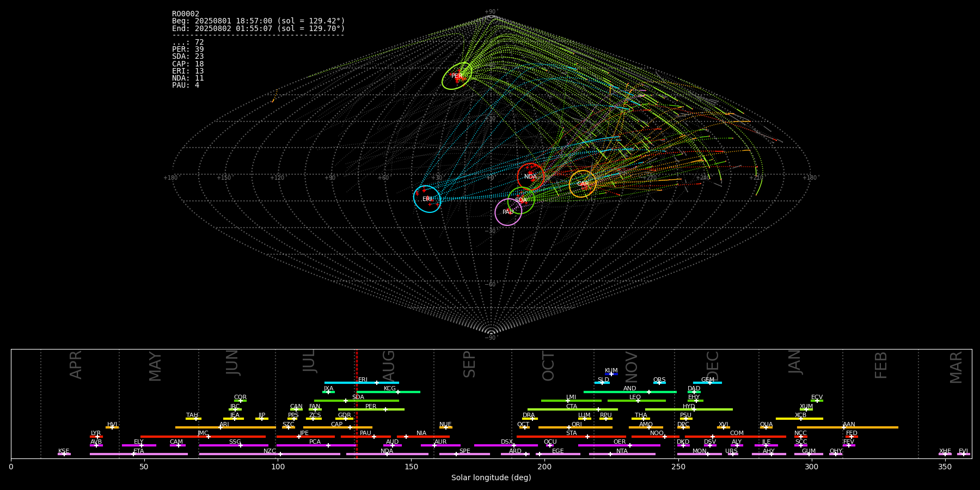Click the 'PER: 39' count in the legend
The width and height of the screenshot is (980, 490).
tap(188, 50)
